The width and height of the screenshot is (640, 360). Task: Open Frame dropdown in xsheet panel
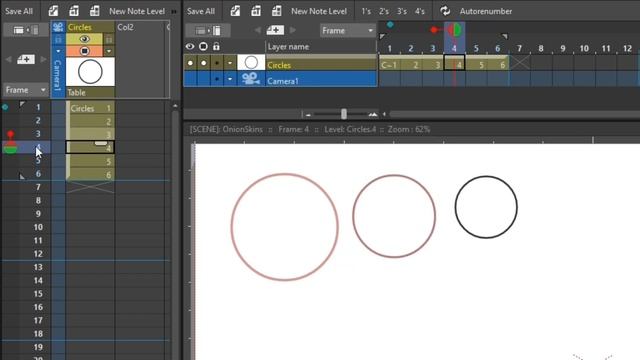click(x=25, y=90)
